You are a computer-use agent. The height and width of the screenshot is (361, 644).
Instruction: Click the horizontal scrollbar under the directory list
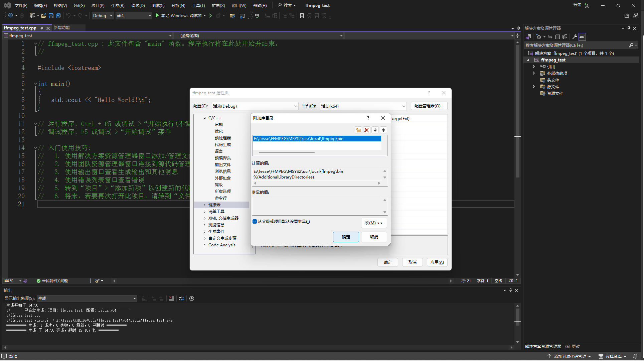287,153
